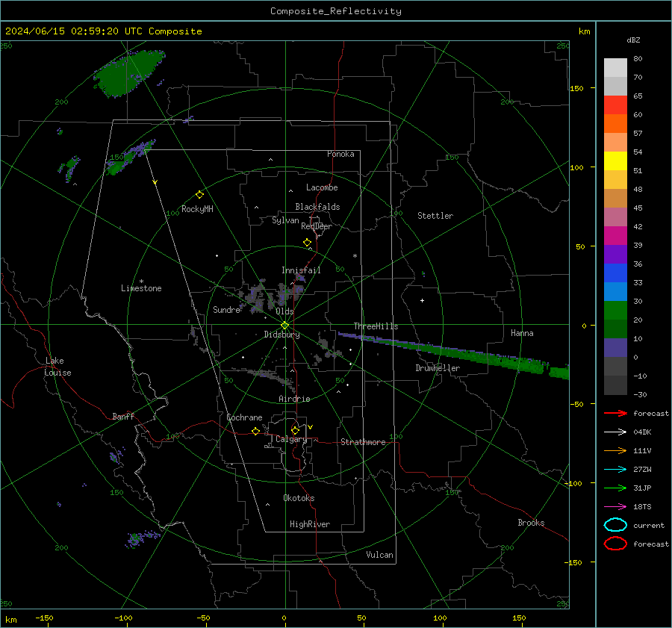672x628 pixels.
Task: Click the cyan current ellipse icon
Action: pos(615,525)
